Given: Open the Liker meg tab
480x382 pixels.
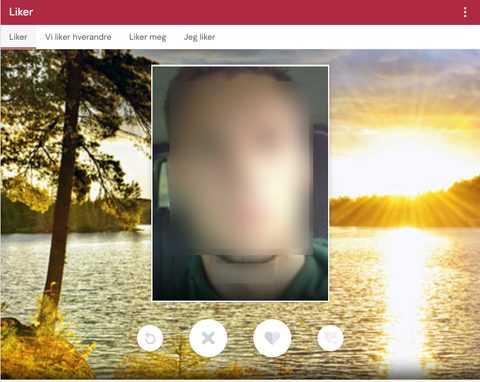Looking at the screenshot, I should 148,37.
